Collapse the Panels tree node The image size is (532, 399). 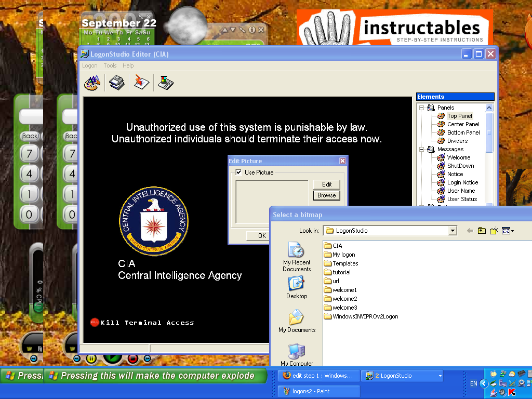pyautogui.click(x=422, y=108)
